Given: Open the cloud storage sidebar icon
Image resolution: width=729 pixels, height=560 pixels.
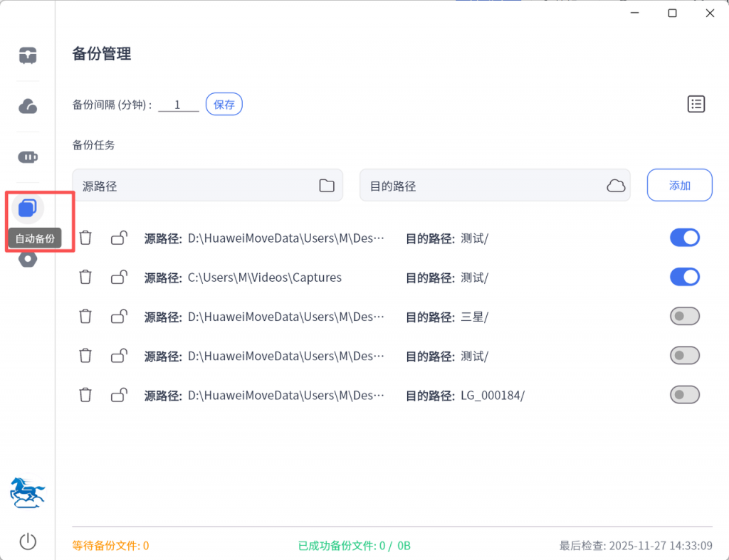Looking at the screenshot, I should (28, 106).
